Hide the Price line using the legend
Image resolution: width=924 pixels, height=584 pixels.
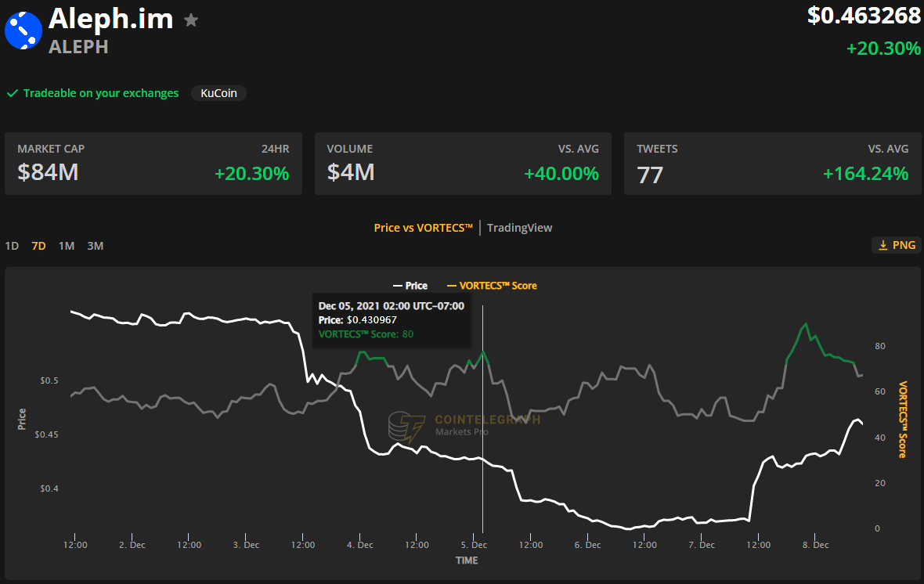(x=410, y=285)
